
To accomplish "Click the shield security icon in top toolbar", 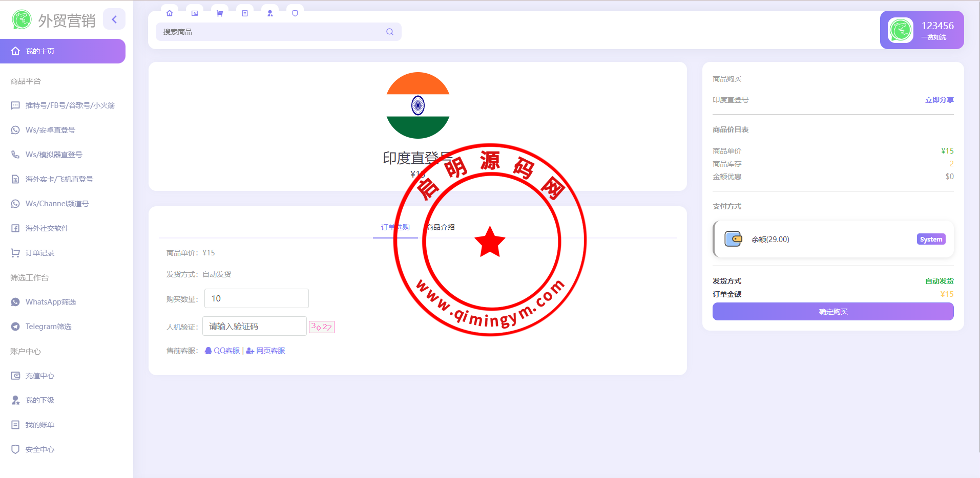I will coord(295,13).
